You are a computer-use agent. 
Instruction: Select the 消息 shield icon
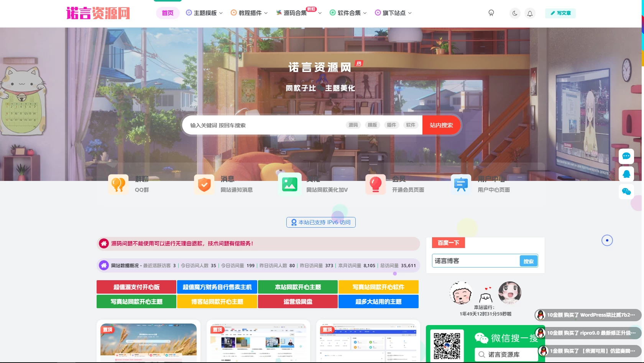pos(204,184)
